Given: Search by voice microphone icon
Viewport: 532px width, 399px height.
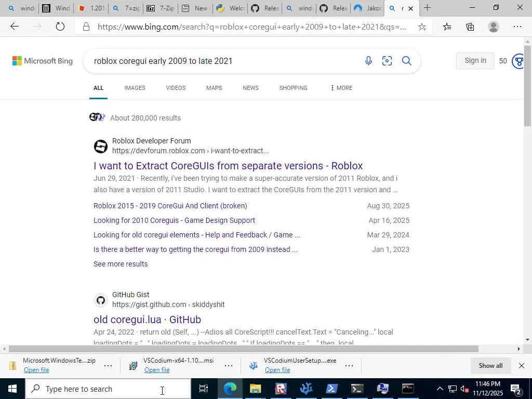Looking at the screenshot, I should point(368,61).
